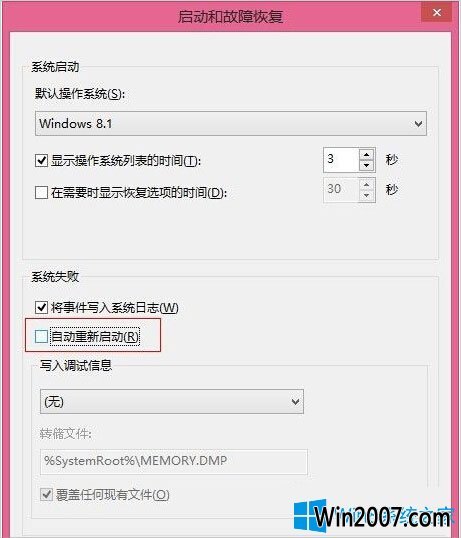Click the 显示操作系统列表的时间(T) label
461x538 pixels.
click(x=126, y=161)
